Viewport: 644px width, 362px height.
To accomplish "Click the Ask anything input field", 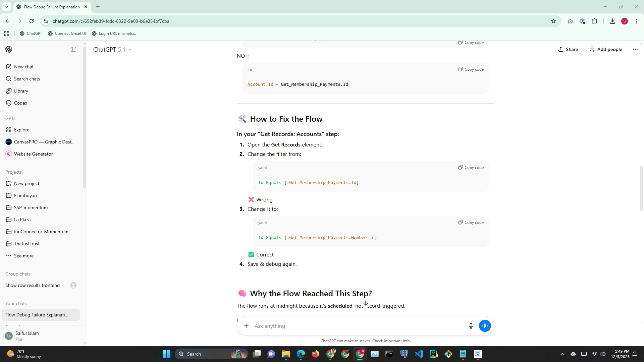I will pos(356,326).
